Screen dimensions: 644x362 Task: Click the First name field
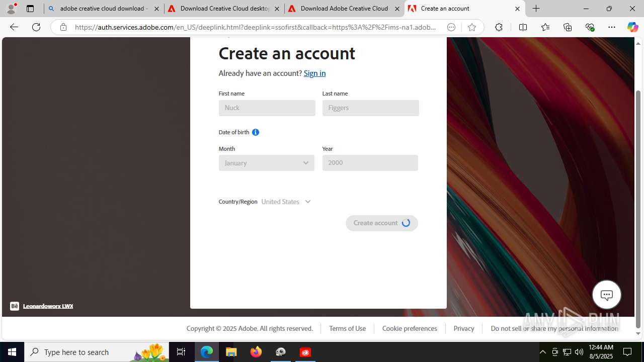(267, 108)
